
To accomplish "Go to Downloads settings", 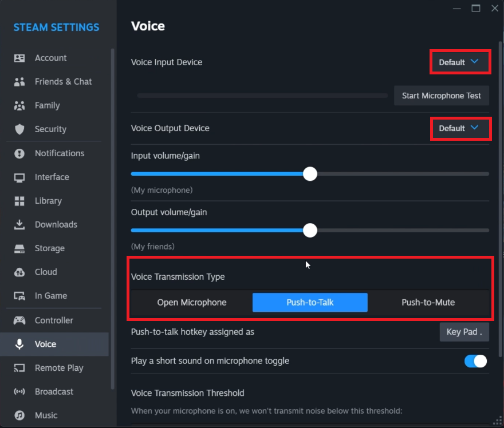I will [x=56, y=225].
